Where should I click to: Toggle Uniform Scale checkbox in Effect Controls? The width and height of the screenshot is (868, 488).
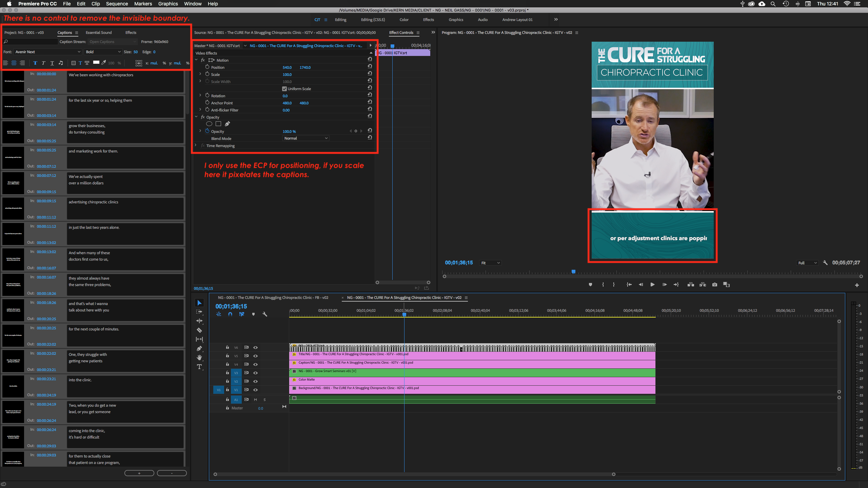tap(284, 88)
